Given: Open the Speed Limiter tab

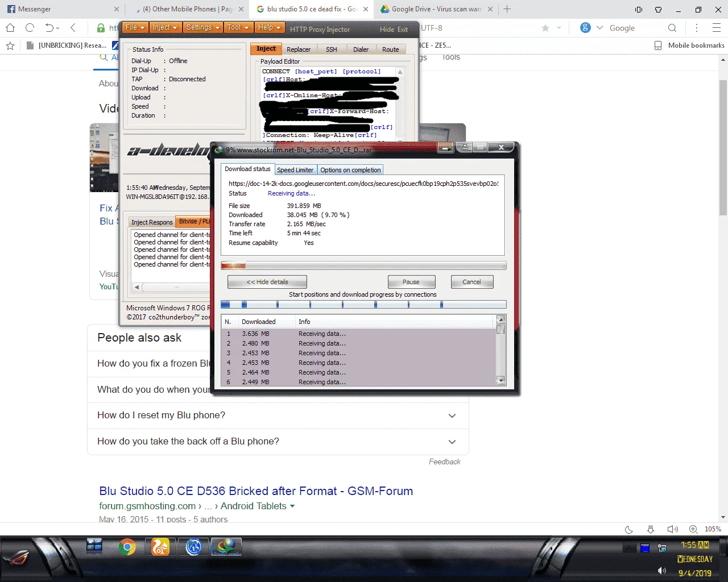Looking at the screenshot, I should pos(295,170).
